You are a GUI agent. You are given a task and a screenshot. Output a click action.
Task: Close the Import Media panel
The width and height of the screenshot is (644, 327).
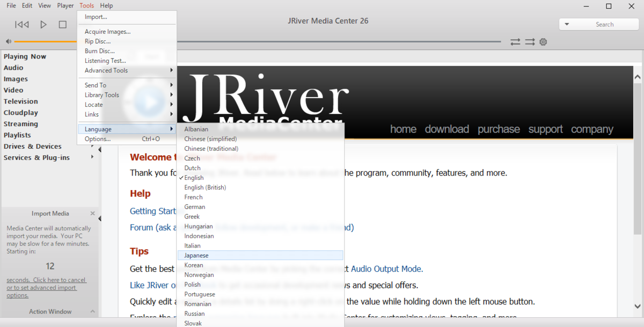[x=92, y=213]
